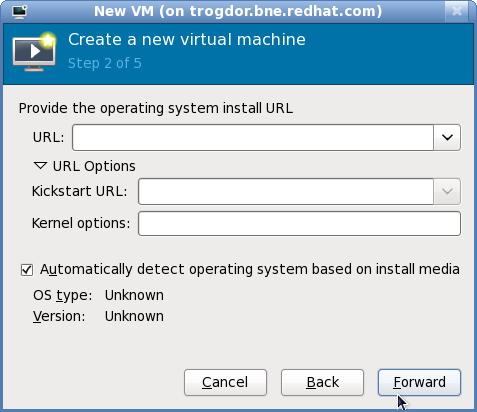Click the Version 'Unknown' value
Image resolution: width=477 pixels, height=412 pixels.
(x=134, y=316)
